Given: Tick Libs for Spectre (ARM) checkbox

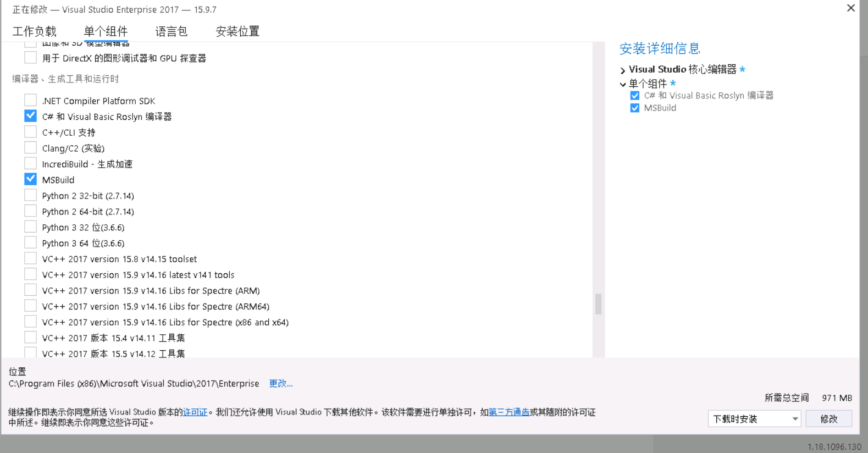Looking at the screenshot, I should [31, 290].
